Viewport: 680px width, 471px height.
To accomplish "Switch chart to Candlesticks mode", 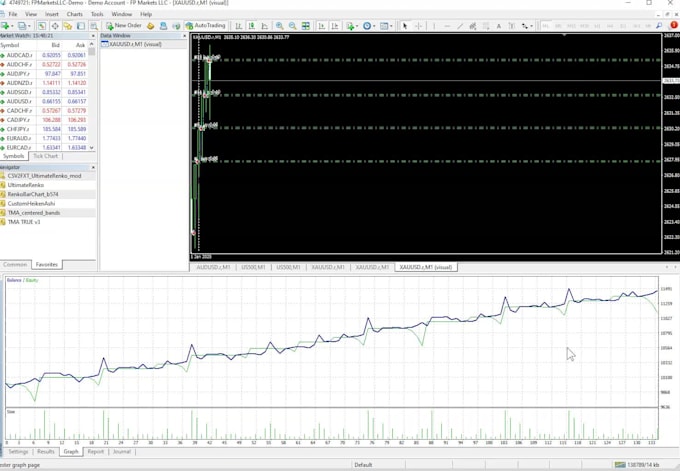I will (252, 26).
